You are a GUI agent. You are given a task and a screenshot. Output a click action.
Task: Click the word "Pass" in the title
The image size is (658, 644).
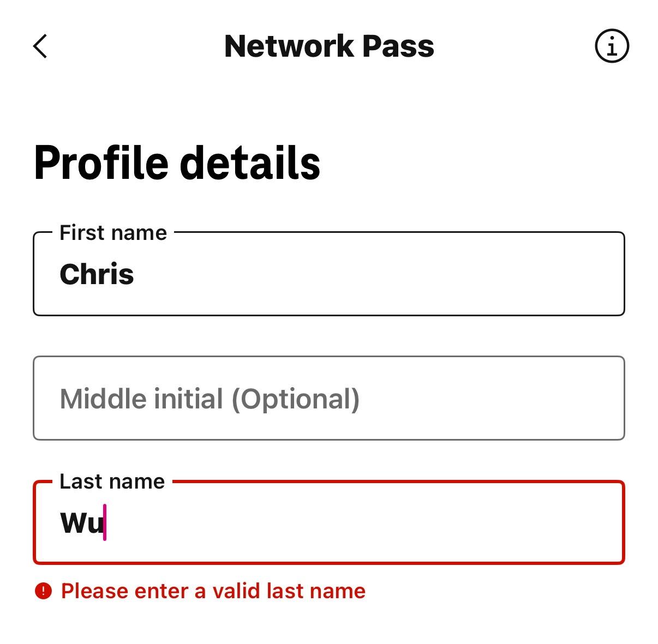(x=398, y=46)
